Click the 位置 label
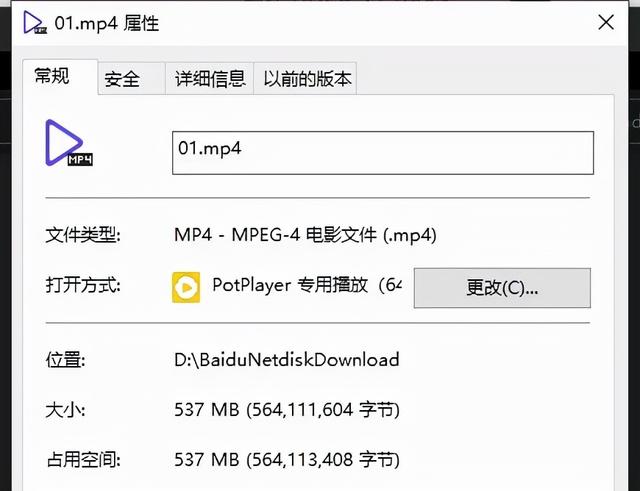The height and width of the screenshot is (491, 640). (65, 360)
